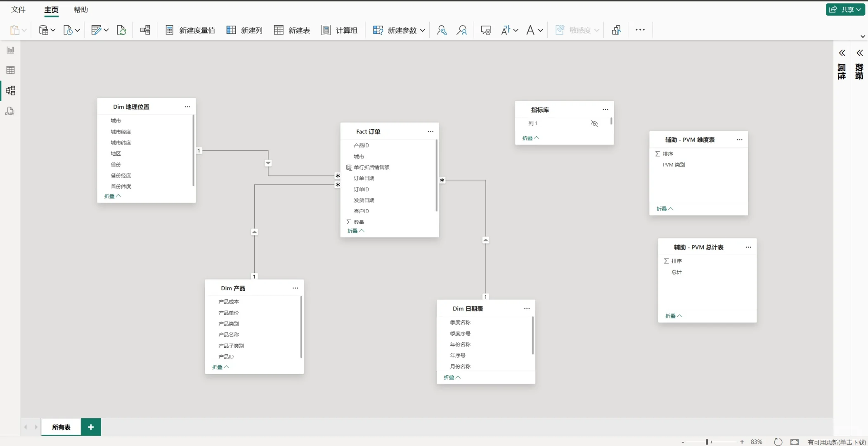The height and width of the screenshot is (446, 868).
Task: Expand the 属性 properties pane
Action: (842, 53)
